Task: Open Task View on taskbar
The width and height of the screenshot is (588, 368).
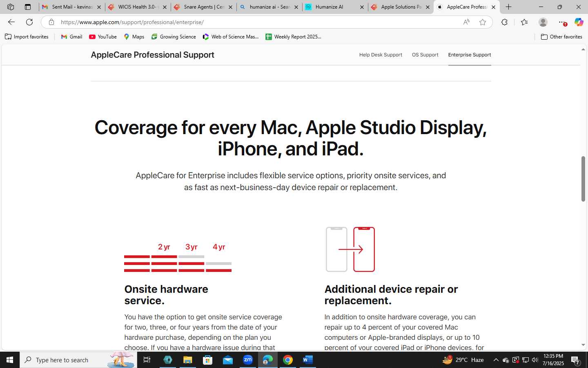Action: 147,360
